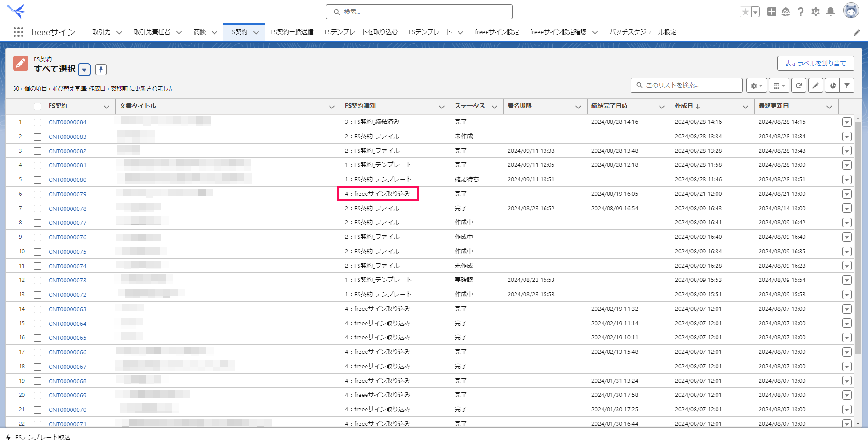This screenshot has height=446, width=868.
Task: Open the 取引先責任者 tab
Action: pos(152,32)
